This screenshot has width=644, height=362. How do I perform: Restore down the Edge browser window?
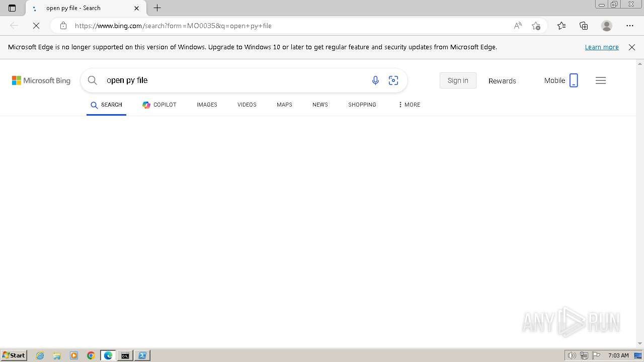[614, 5]
